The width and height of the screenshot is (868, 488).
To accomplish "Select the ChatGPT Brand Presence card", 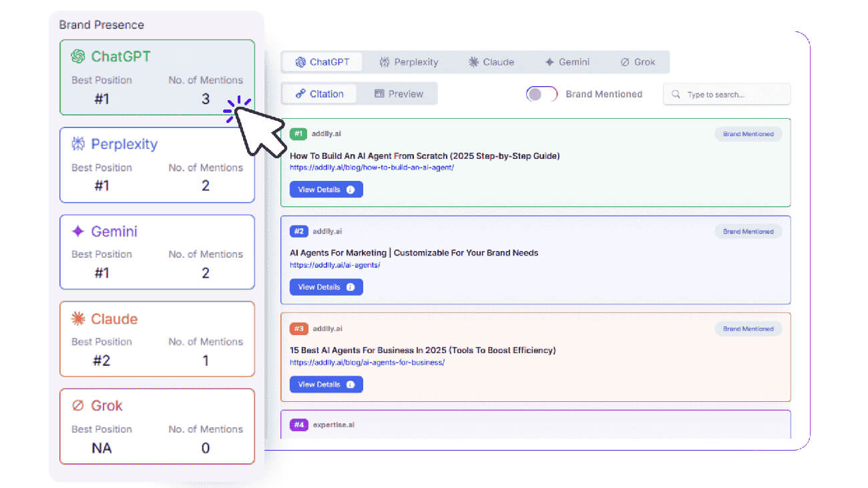I will tap(157, 77).
